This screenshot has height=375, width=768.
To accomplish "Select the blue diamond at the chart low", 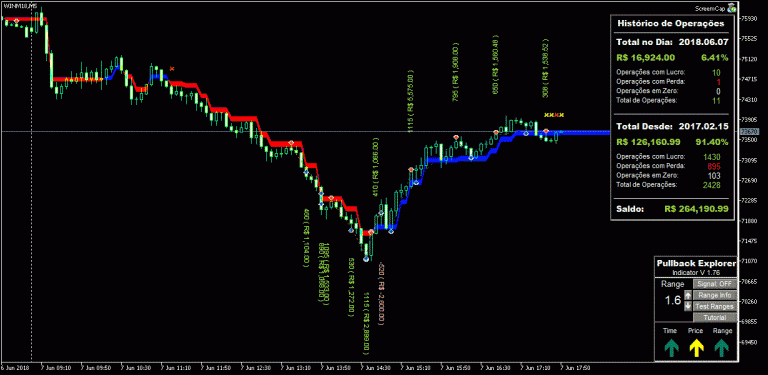I will tap(365, 258).
